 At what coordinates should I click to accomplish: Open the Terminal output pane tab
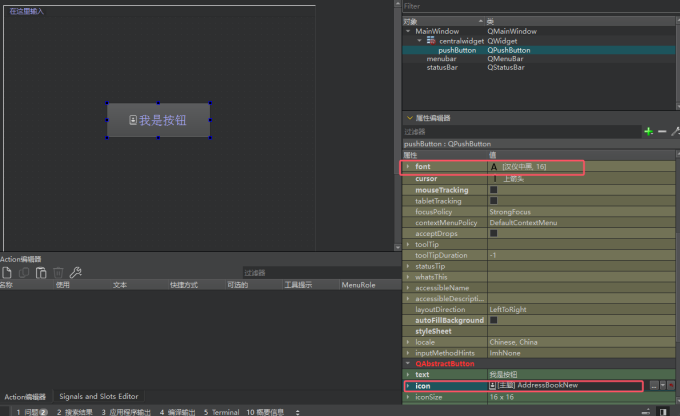tap(222, 411)
